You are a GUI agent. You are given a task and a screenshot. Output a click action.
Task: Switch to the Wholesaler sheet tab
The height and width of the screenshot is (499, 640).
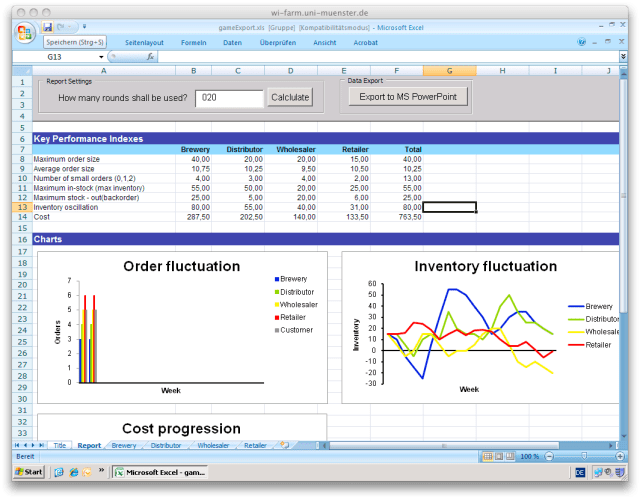point(213,446)
